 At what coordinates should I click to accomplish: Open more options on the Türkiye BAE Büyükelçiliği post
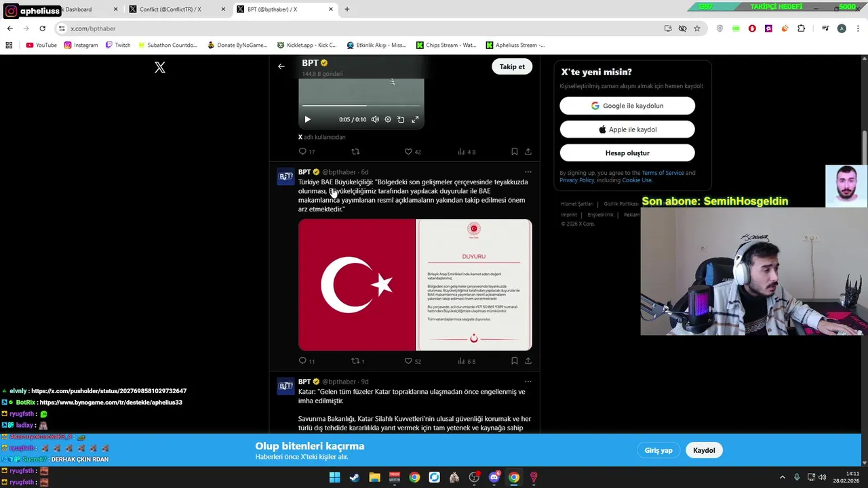pos(528,172)
